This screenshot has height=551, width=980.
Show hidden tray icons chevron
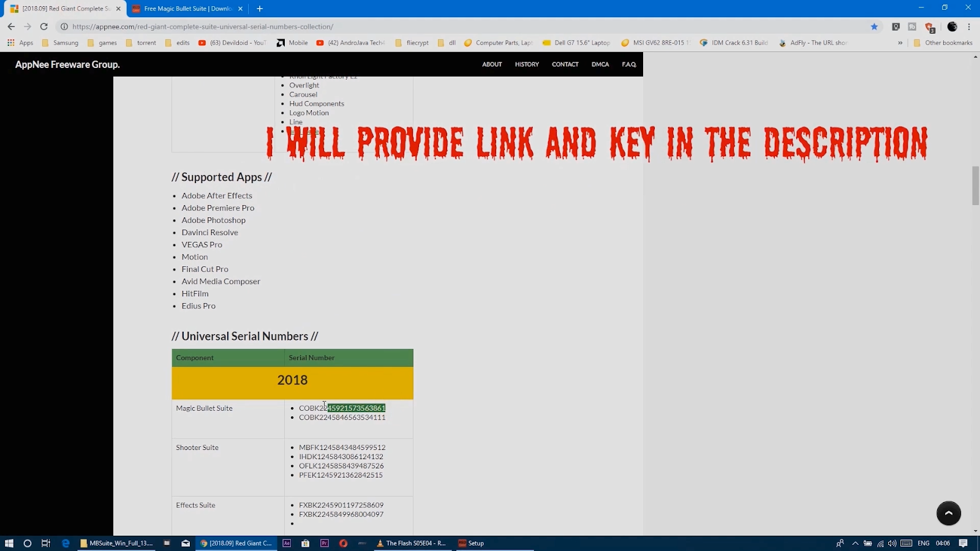point(856,543)
